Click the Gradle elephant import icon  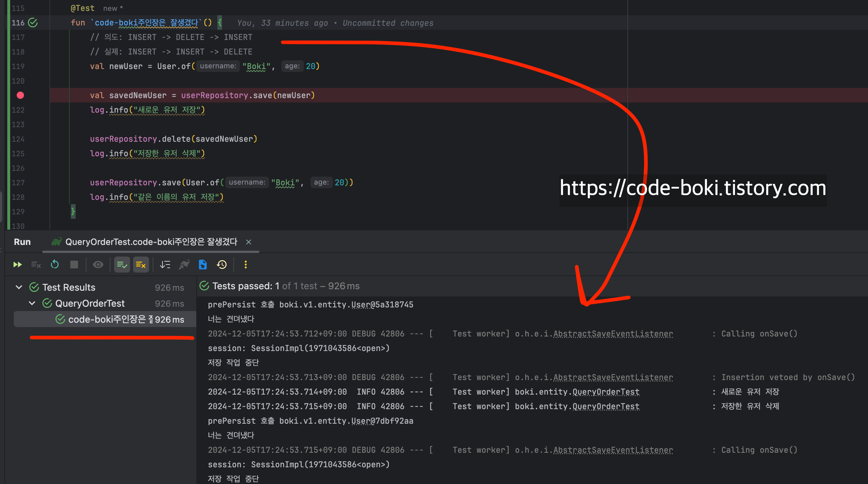(x=184, y=265)
